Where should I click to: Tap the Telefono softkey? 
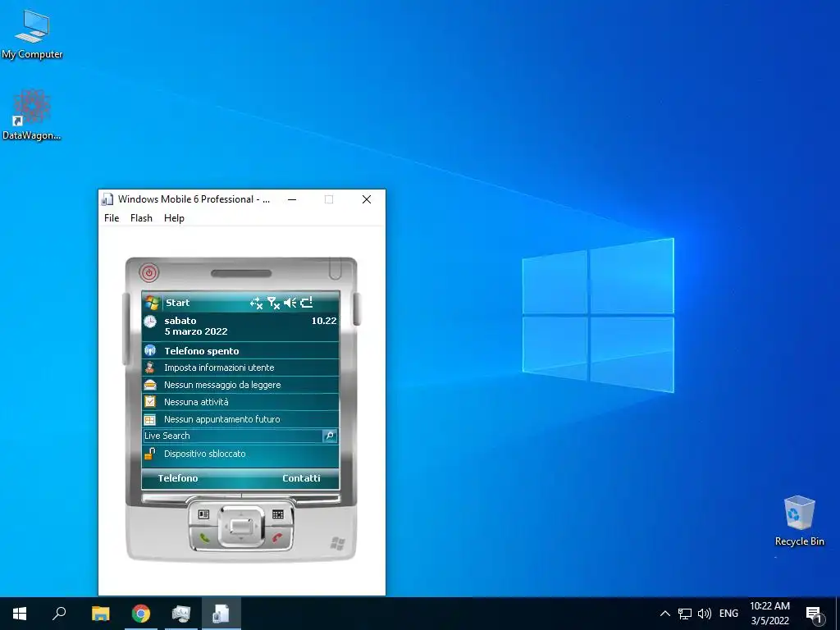(x=178, y=478)
